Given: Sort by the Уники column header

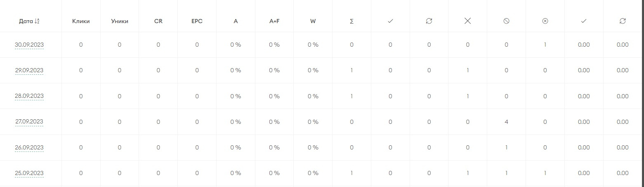Looking at the screenshot, I should click(x=120, y=21).
